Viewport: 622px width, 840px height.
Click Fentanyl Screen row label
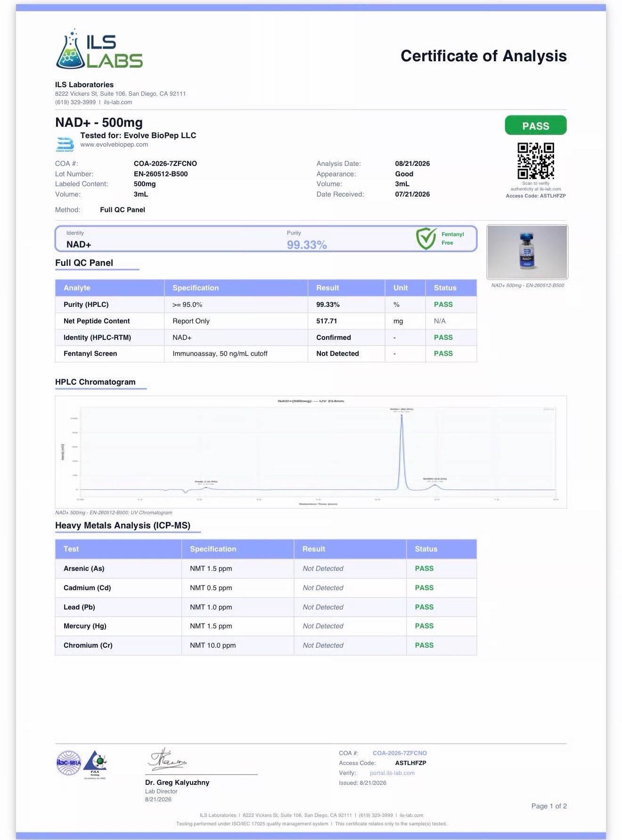[x=90, y=354]
